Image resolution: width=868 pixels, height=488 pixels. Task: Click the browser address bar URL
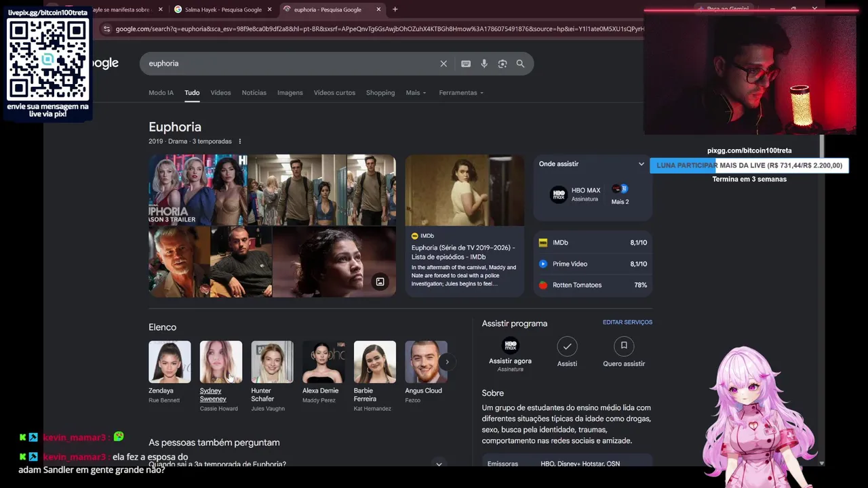coord(378,29)
